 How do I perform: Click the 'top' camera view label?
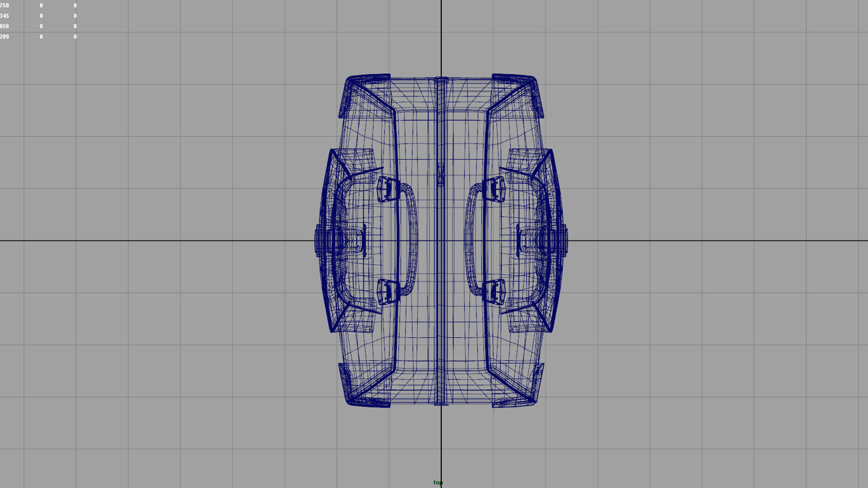(x=438, y=483)
